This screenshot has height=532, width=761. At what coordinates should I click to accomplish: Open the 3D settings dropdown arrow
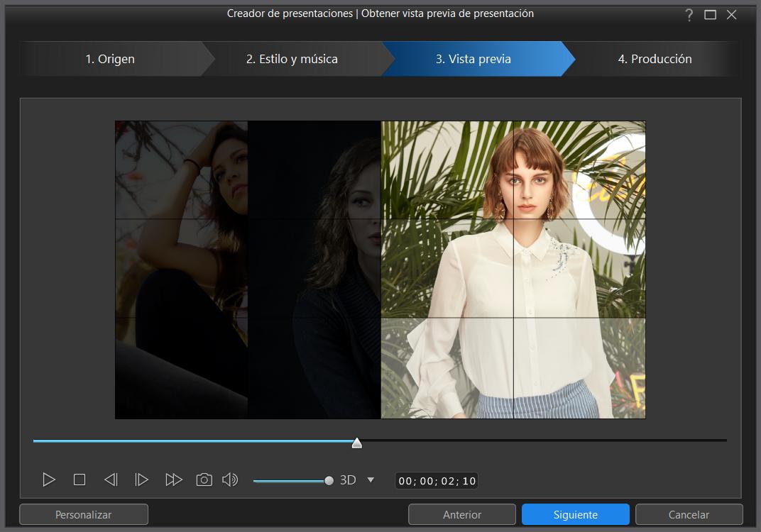tap(371, 480)
